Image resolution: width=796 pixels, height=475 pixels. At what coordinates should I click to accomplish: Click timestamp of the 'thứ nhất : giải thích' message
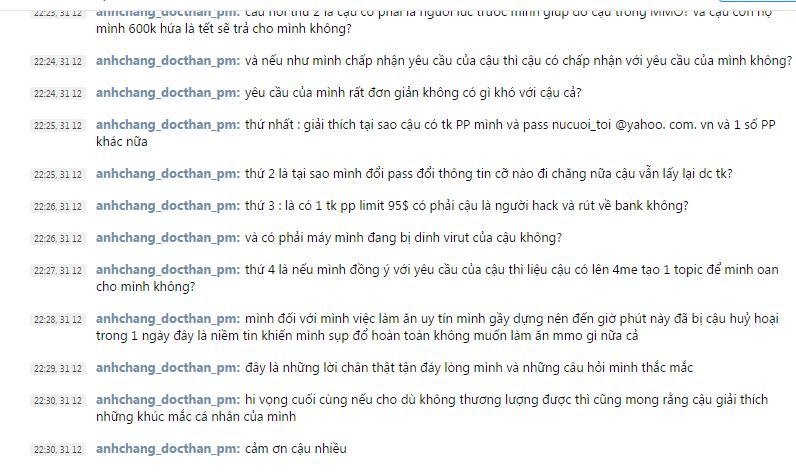(x=58, y=126)
